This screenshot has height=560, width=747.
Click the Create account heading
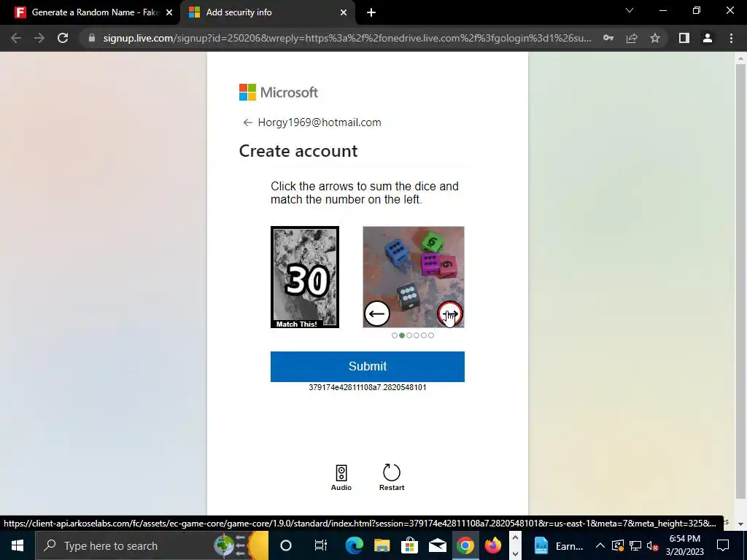(298, 152)
